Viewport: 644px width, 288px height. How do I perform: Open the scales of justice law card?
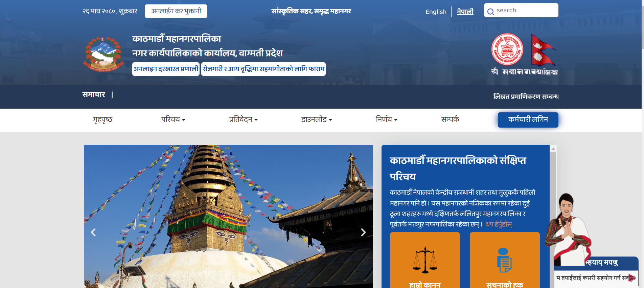425,260
